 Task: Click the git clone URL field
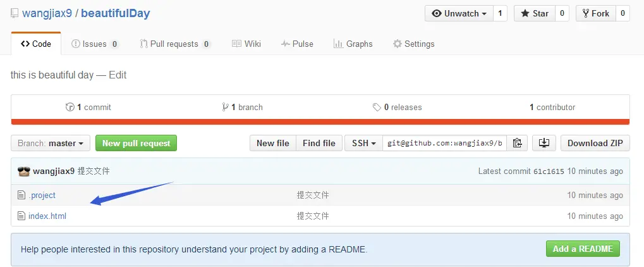[444, 143]
